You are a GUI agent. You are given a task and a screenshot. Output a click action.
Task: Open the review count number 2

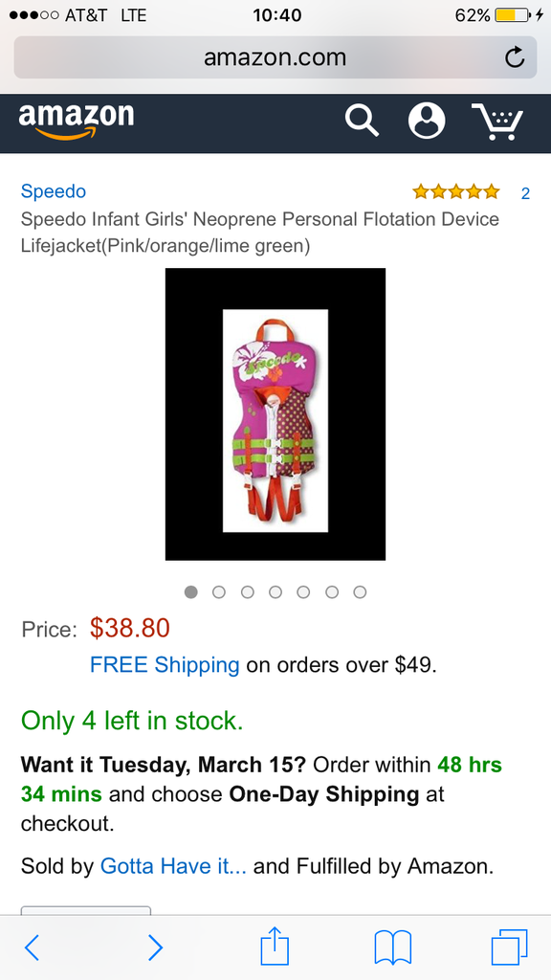pyautogui.click(x=525, y=193)
